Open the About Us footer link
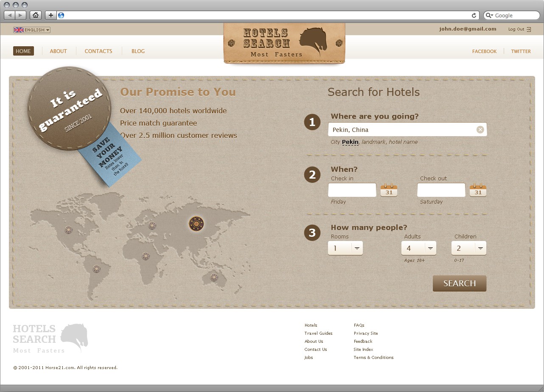 (314, 342)
